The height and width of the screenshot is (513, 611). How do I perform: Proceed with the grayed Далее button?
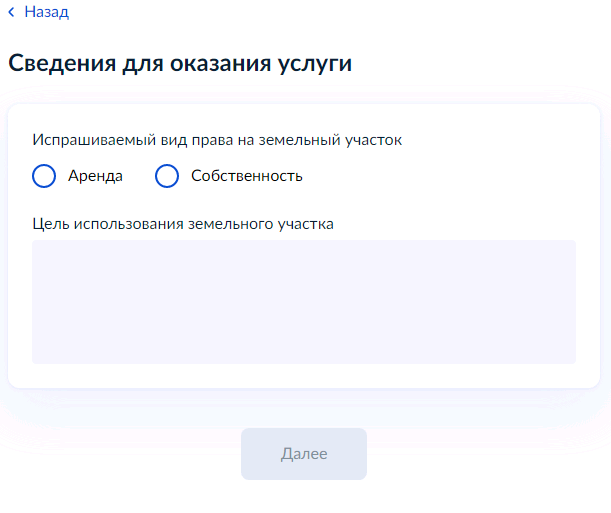pos(304,454)
